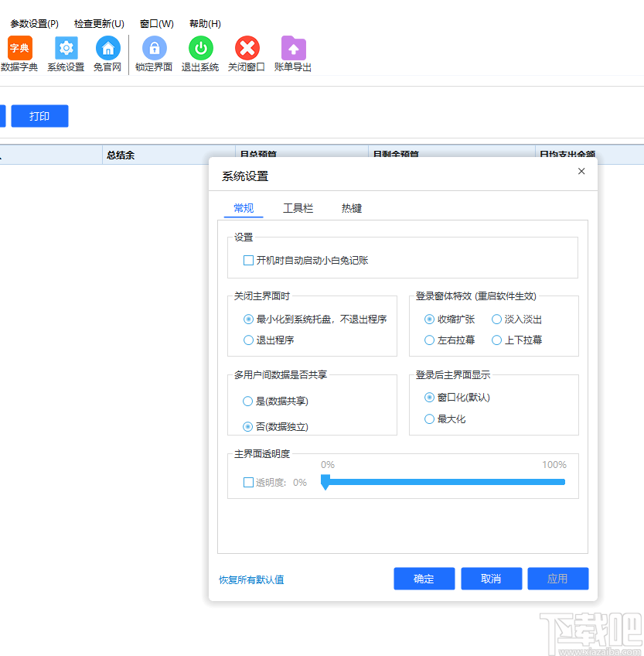Switch to the 工具栏 tab
644x656 pixels.
click(x=298, y=208)
